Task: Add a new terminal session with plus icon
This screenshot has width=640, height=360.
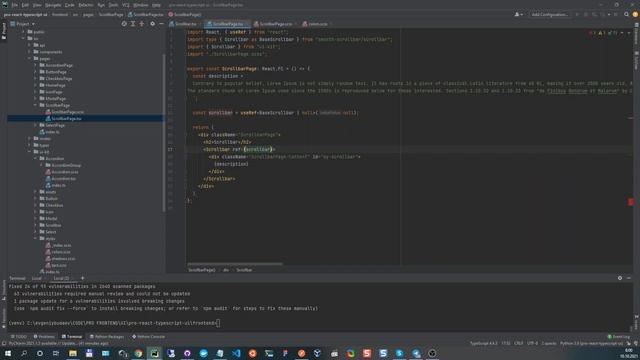Action: pos(82,278)
